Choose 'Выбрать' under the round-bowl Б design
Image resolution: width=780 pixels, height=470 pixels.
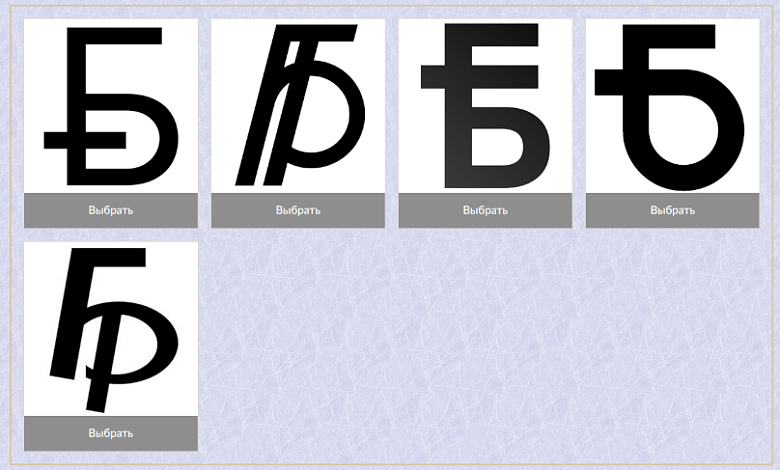pyautogui.click(x=673, y=210)
